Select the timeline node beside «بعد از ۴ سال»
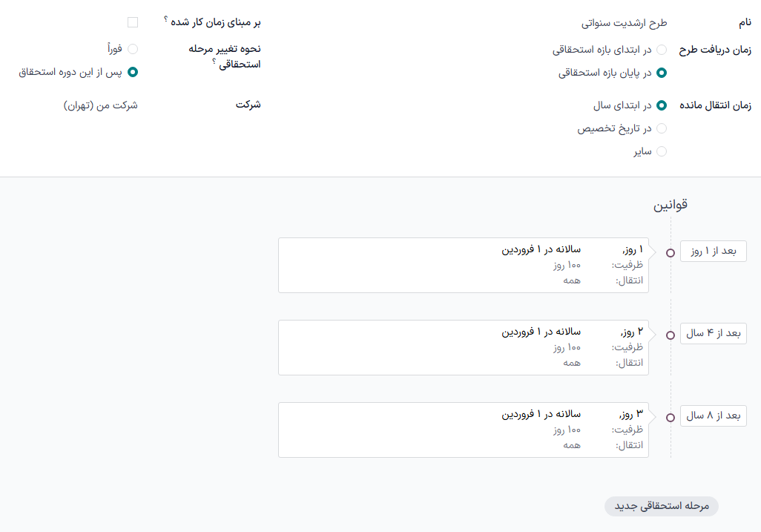 pos(671,333)
